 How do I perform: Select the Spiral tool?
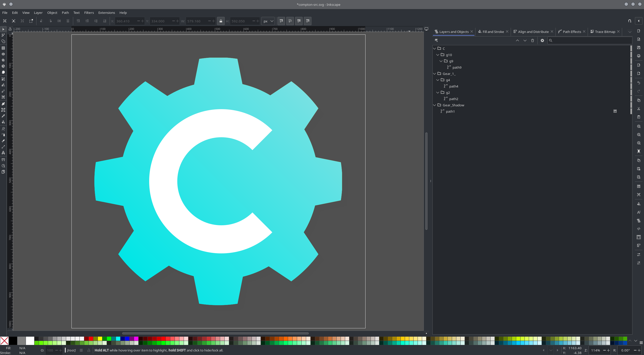pyautogui.click(x=3, y=72)
